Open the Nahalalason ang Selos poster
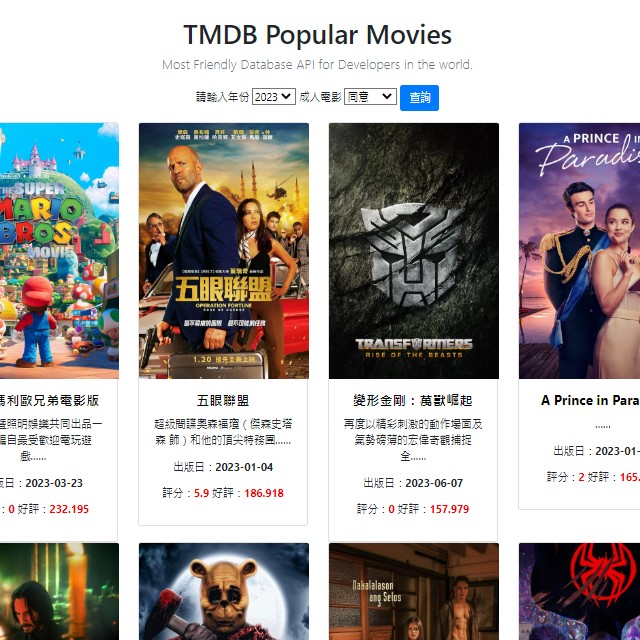 pos(413,591)
